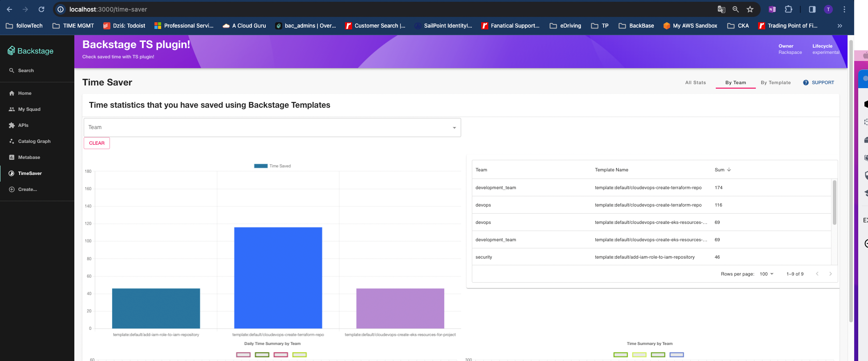
Task: Switch to the All Stats tab
Action: [x=695, y=82]
